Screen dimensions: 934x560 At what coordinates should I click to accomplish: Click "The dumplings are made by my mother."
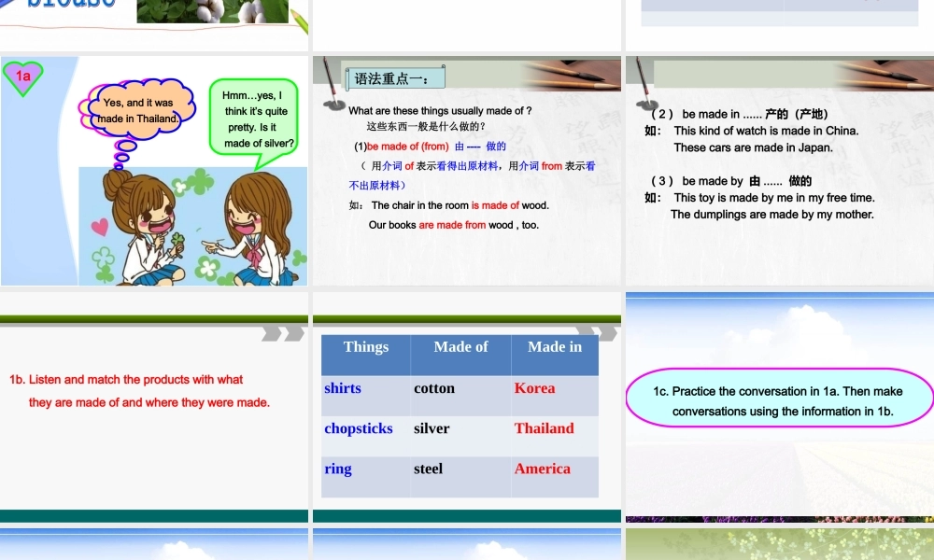click(x=772, y=215)
